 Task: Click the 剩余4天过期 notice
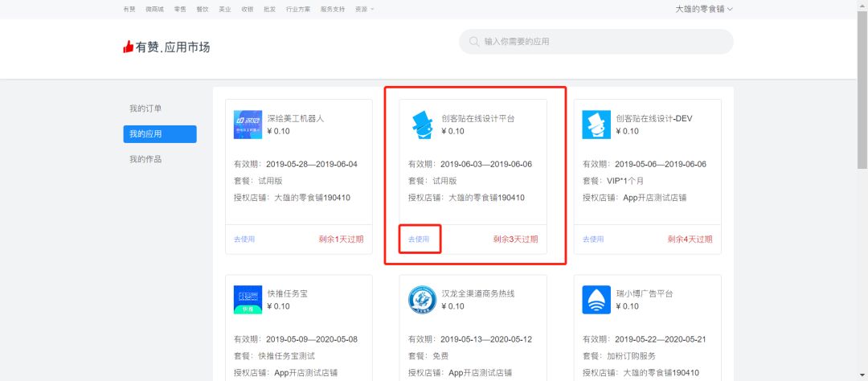[x=690, y=240]
